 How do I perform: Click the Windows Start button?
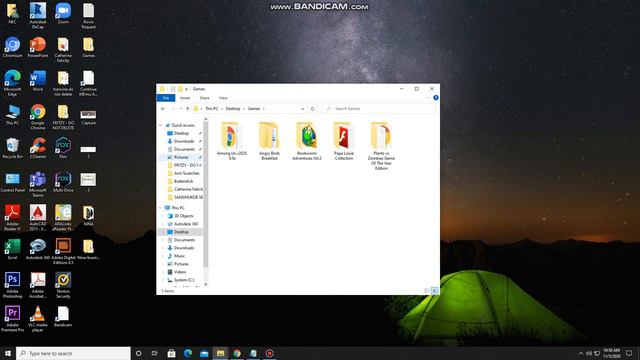click(x=7, y=353)
